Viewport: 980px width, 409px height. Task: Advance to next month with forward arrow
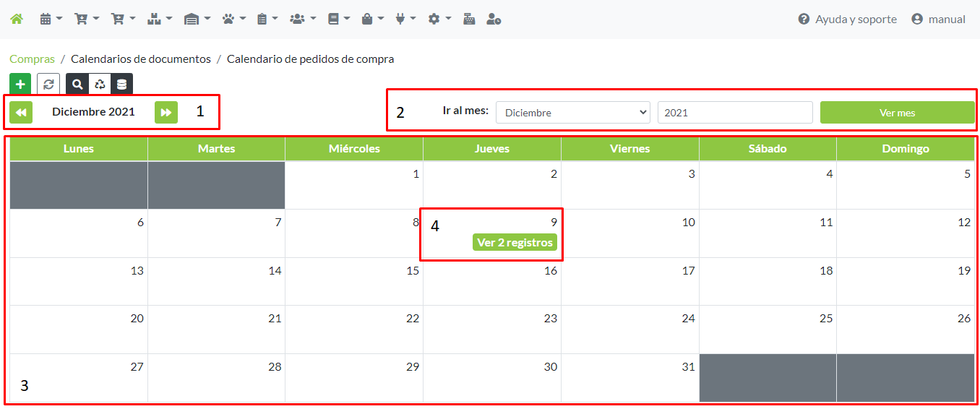(x=166, y=112)
